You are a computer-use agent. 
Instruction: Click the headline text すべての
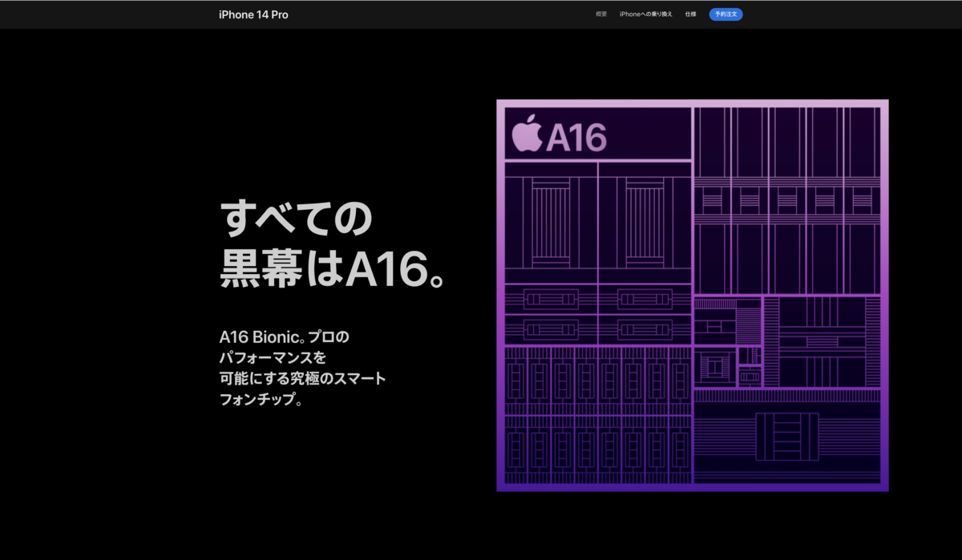point(297,217)
